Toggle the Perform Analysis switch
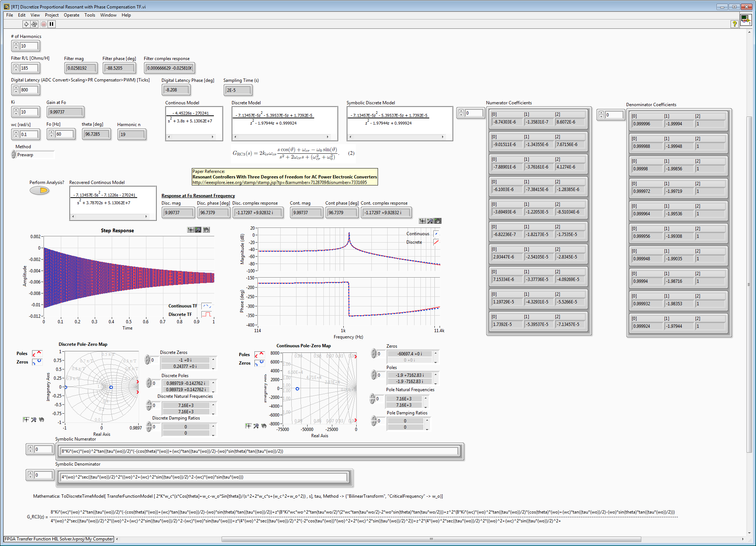Image resolution: width=756 pixels, height=546 pixels. click(39, 191)
